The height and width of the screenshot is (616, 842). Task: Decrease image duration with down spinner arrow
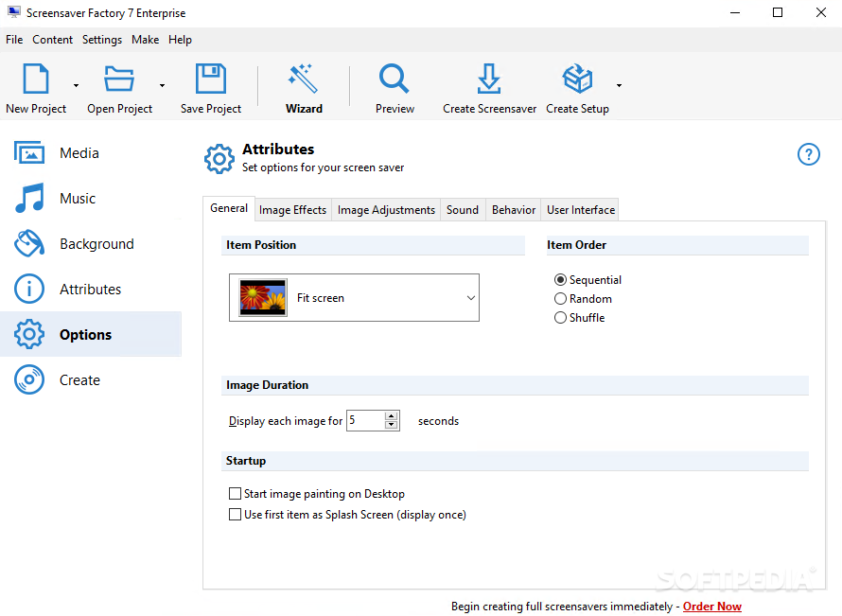[x=392, y=425]
